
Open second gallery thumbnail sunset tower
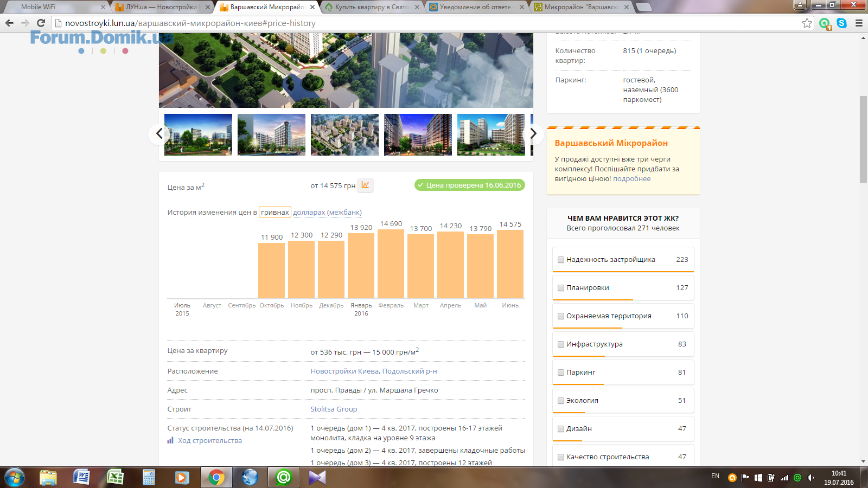271,134
